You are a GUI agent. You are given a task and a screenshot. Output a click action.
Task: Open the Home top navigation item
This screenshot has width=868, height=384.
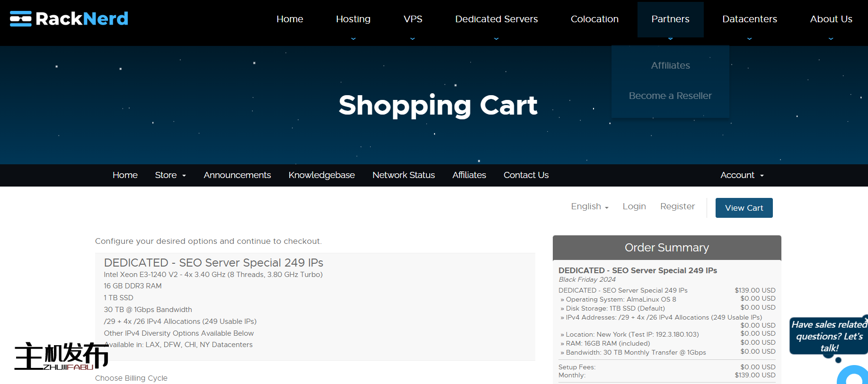point(290,19)
